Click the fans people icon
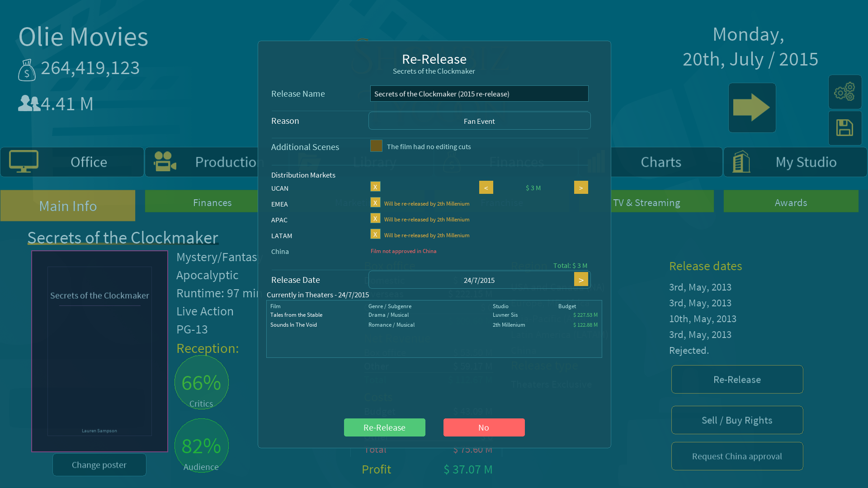Screen dimensions: 868x488 pyautogui.click(x=28, y=103)
